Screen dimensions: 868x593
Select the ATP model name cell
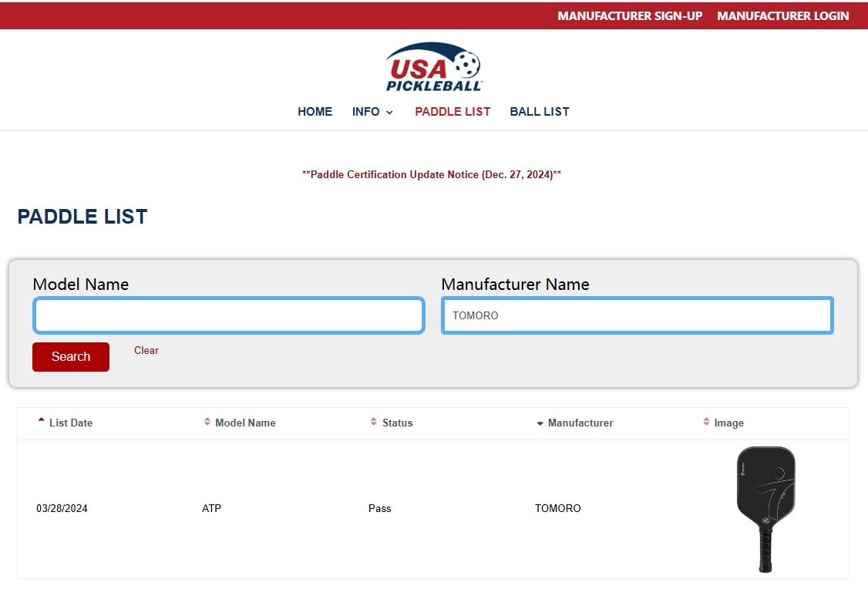pos(211,509)
